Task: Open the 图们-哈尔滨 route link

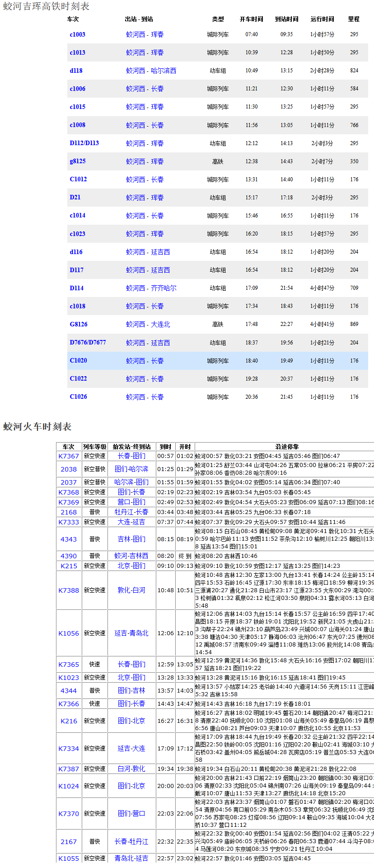Action: click(131, 469)
